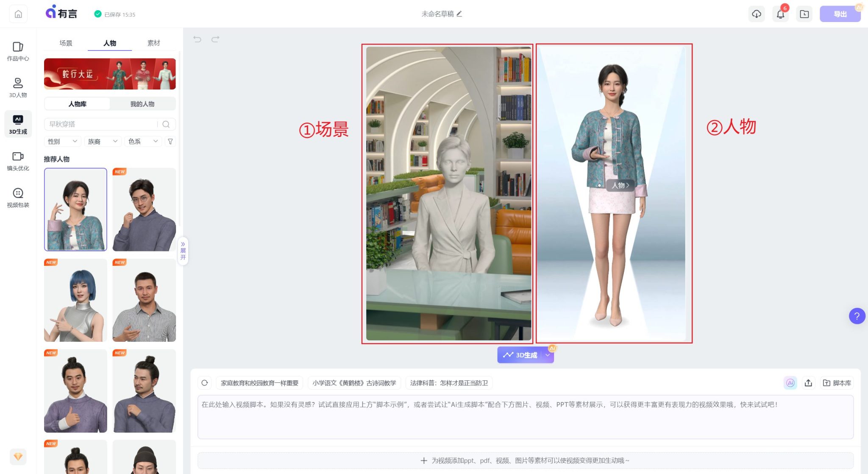Open 作品中心 in left sidebar

pyautogui.click(x=18, y=51)
